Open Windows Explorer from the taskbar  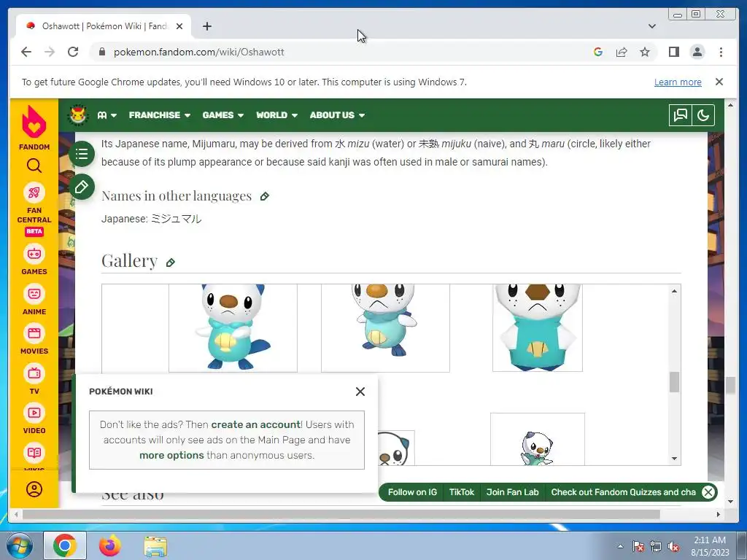click(155, 546)
